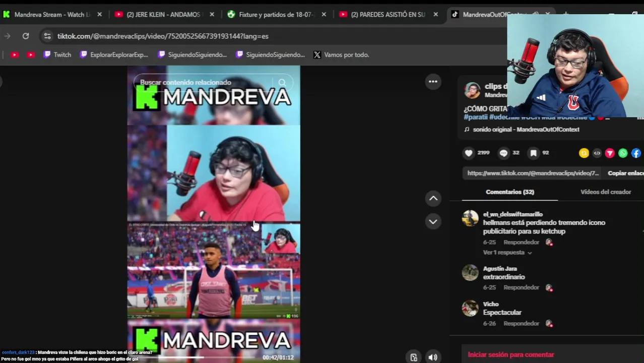Screen dimensions: 644x363
Task: Open the first YouTube bookmark icon
Action: click(x=15, y=54)
